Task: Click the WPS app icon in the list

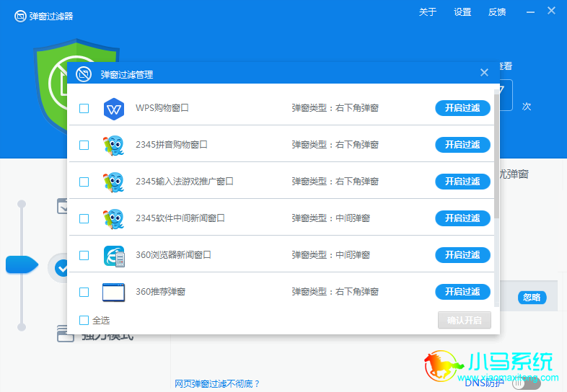Action: [114, 109]
